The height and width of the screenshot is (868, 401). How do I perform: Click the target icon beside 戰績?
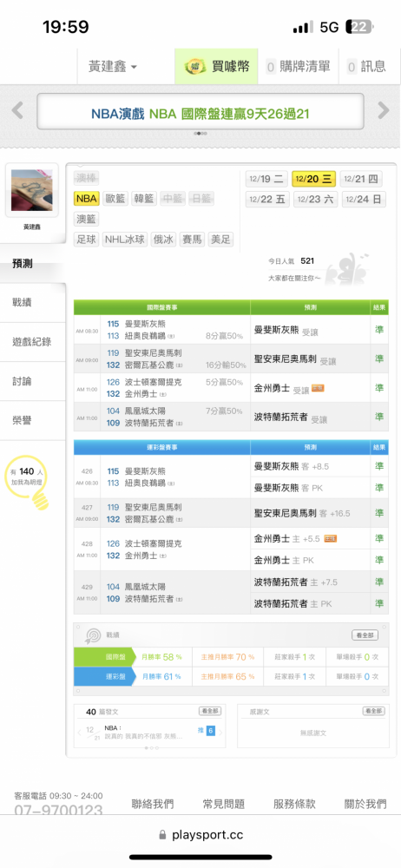[x=92, y=635]
